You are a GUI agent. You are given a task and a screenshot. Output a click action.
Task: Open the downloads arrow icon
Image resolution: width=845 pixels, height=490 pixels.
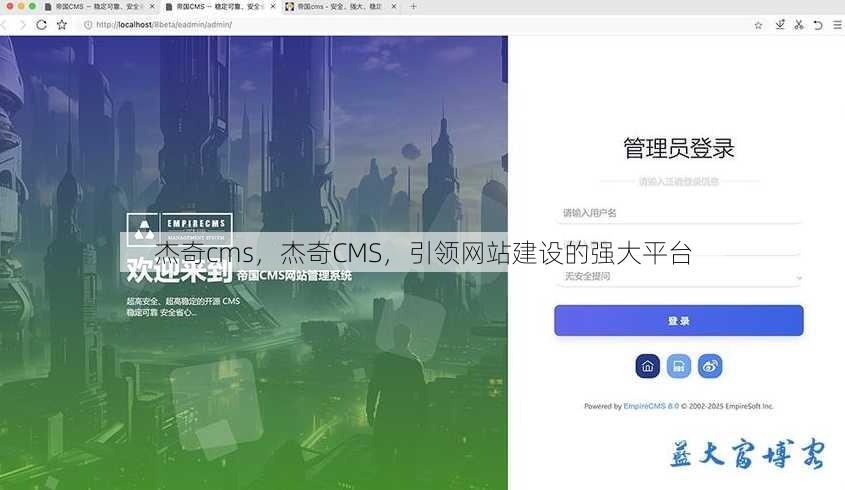click(x=780, y=25)
